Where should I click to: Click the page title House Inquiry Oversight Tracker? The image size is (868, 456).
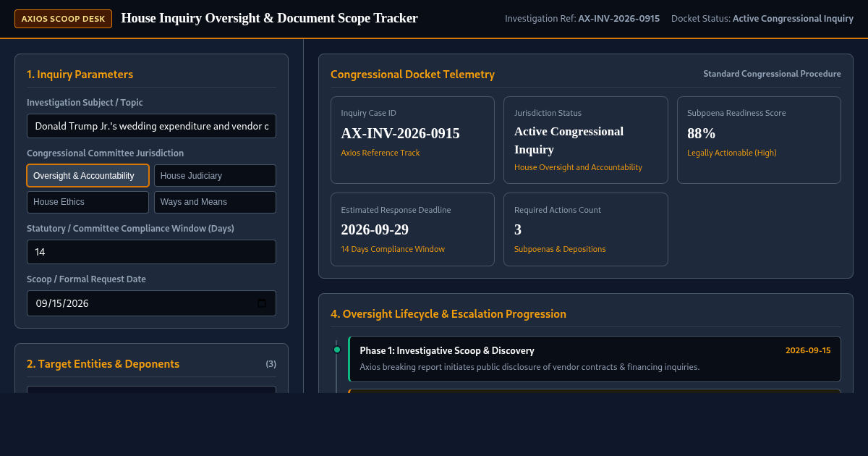click(x=269, y=18)
